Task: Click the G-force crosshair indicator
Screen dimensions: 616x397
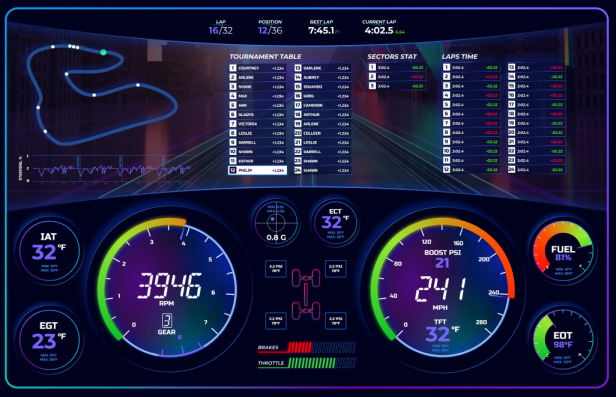Action: 276,223
